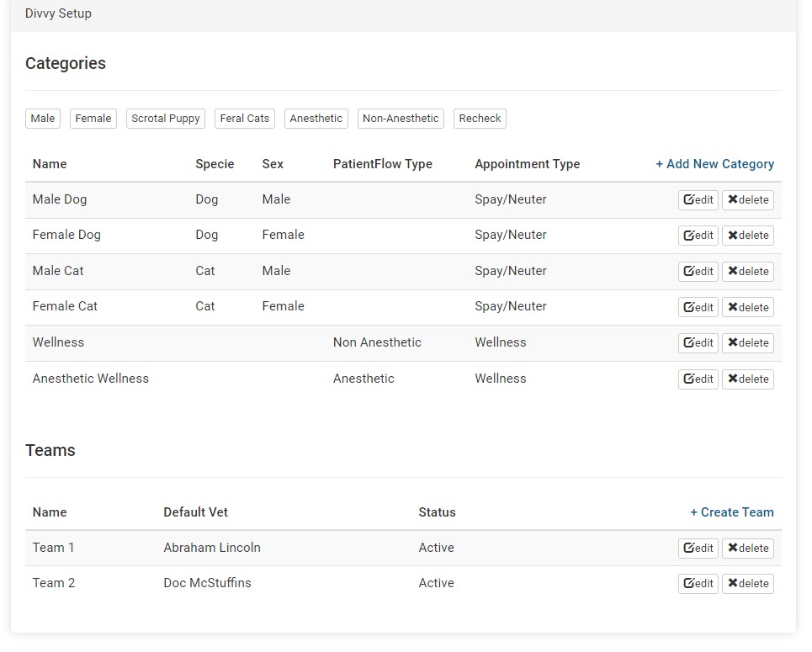The image size is (812, 652).
Task: Edit Team 1 entry
Action: pyautogui.click(x=698, y=549)
